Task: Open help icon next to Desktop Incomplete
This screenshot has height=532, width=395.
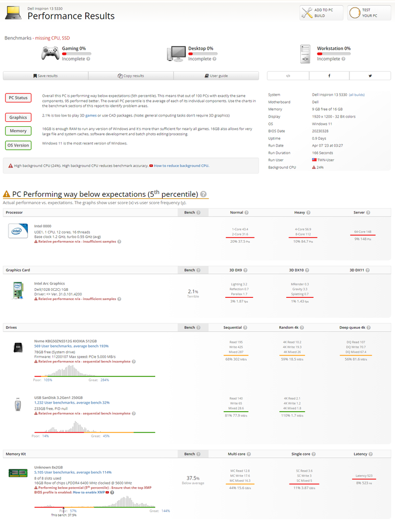Action: click(214, 59)
